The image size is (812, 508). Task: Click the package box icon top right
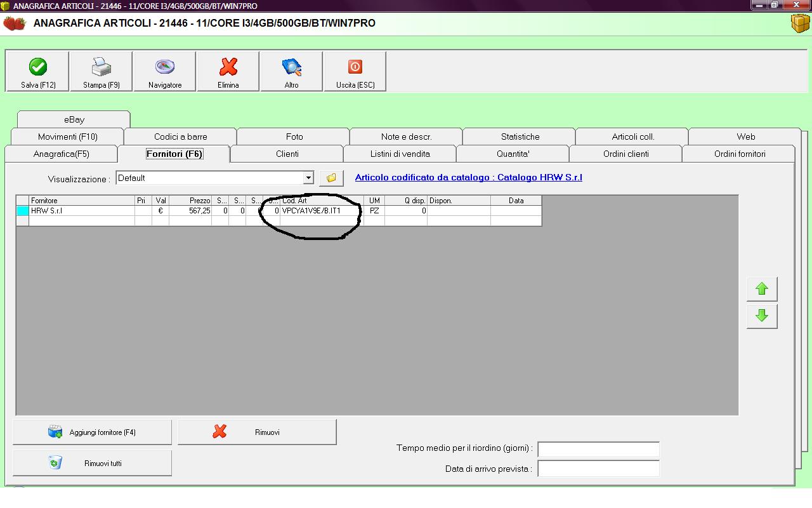click(x=800, y=23)
